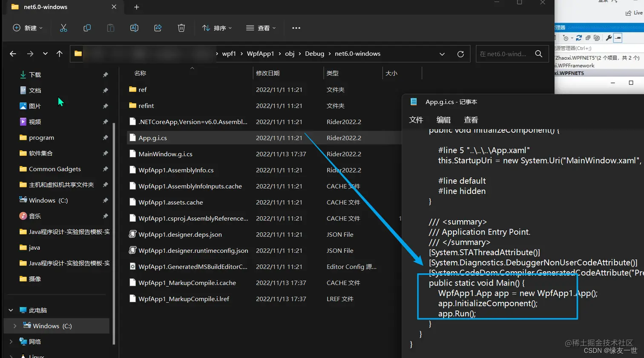This screenshot has height=358, width=644.
Task: Open new tab with plus button
Action: pyautogui.click(x=136, y=7)
